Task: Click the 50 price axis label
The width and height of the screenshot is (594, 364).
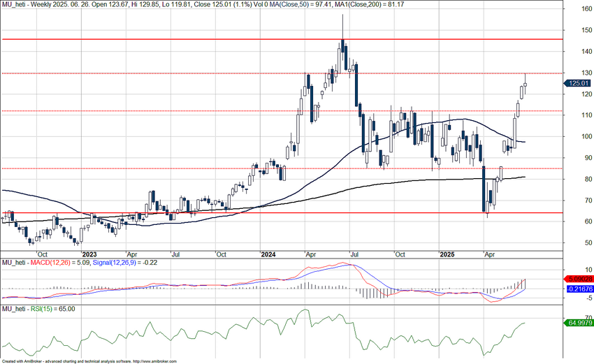Action: click(x=588, y=243)
